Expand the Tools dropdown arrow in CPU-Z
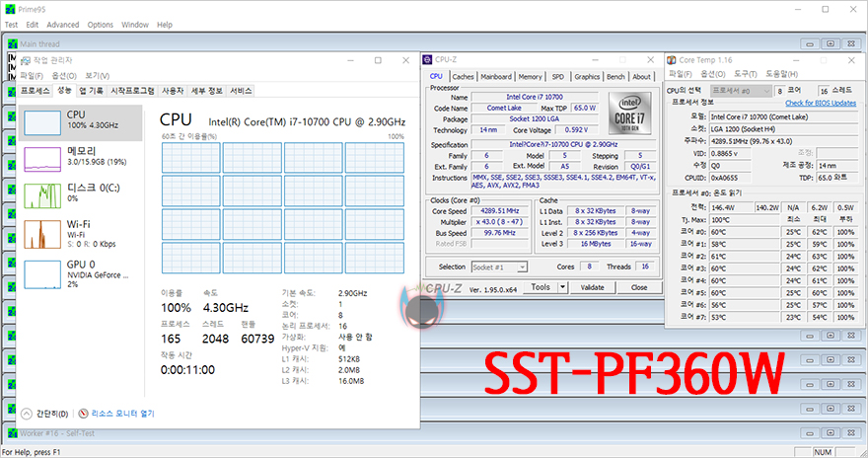Screen dimensions: 868x458 point(563,287)
